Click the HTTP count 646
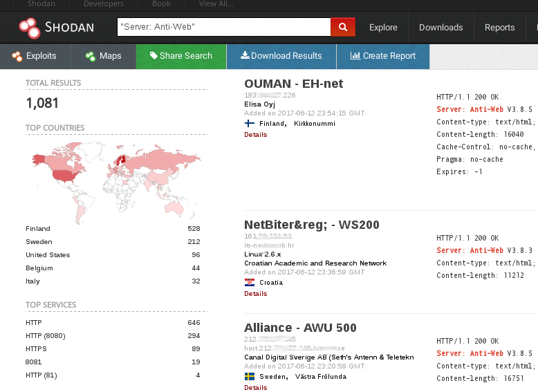The height and width of the screenshot is (392, 538). tap(194, 323)
